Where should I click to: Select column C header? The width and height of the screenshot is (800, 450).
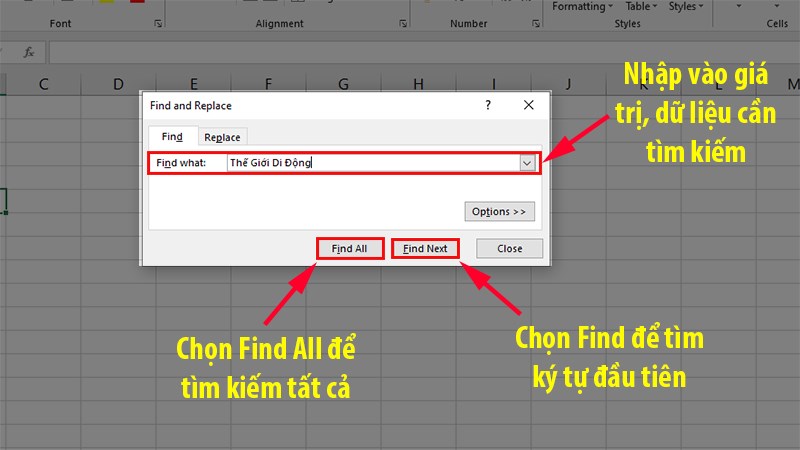[43, 84]
